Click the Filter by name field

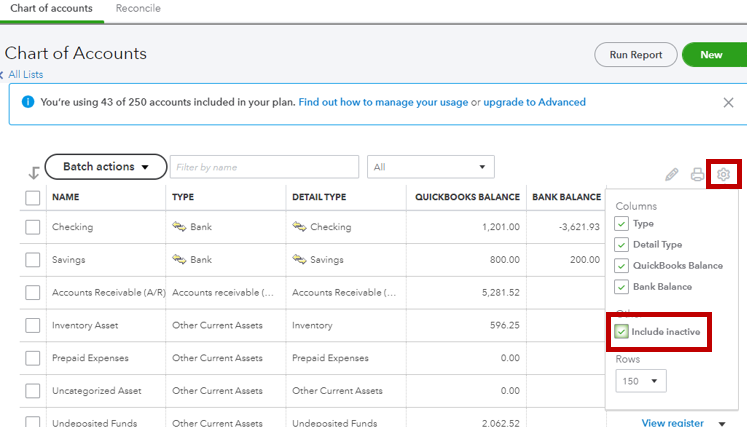[x=264, y=167]
